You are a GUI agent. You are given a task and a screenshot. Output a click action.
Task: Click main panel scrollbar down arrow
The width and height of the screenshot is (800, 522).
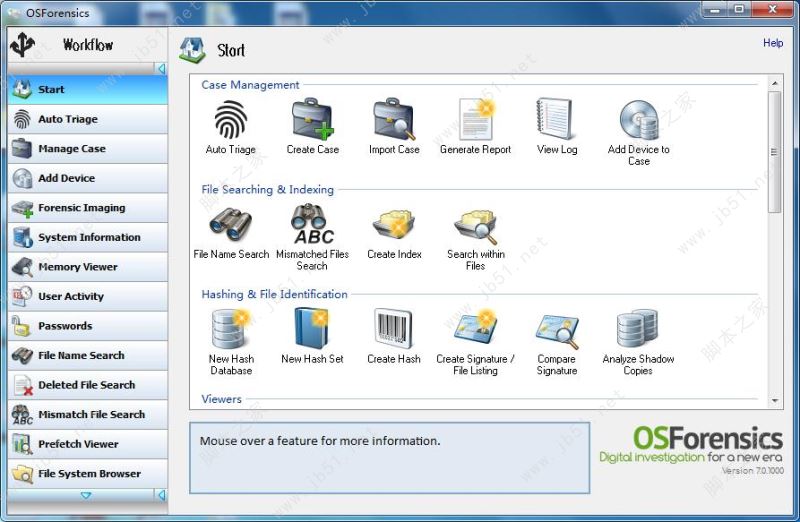[x=775, y=401]
